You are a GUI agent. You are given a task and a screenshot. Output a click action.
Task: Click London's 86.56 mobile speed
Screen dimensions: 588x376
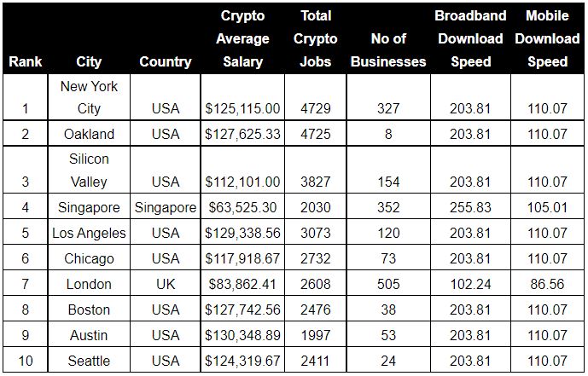(x=547, y=284)
